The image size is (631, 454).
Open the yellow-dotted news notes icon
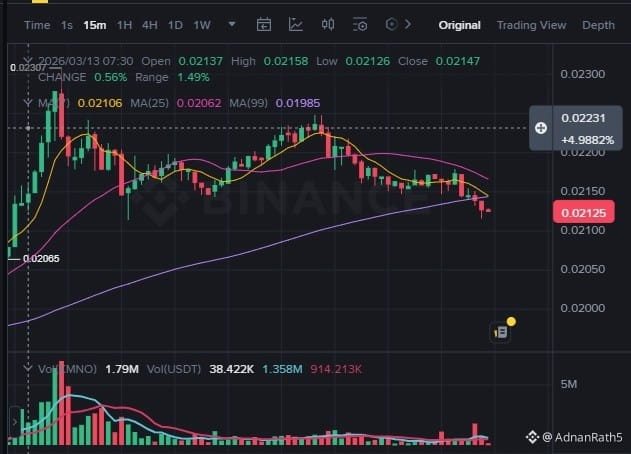click(x=501, y=331)
